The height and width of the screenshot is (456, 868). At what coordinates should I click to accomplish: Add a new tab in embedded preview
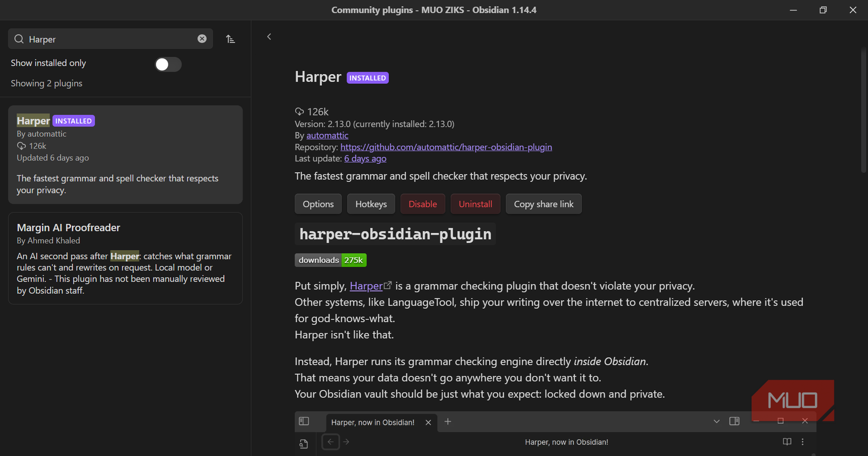pos(448,421)
